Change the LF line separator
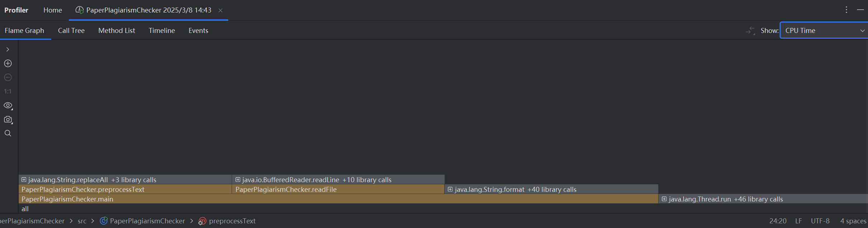 click(798, 221)
